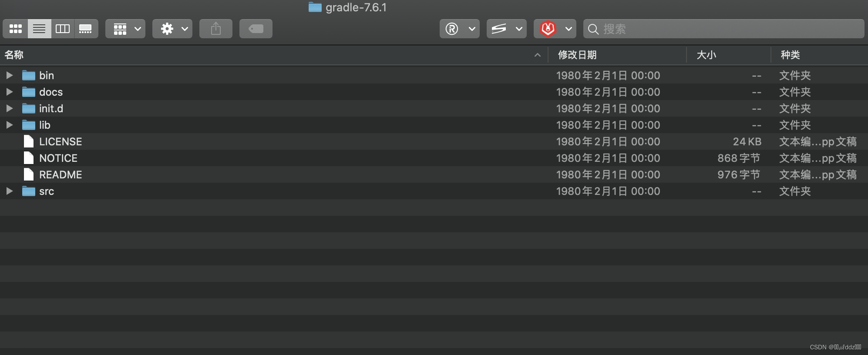
Task: Open the stylized S toolbar dropdown
Action: (x=507, y=29)
